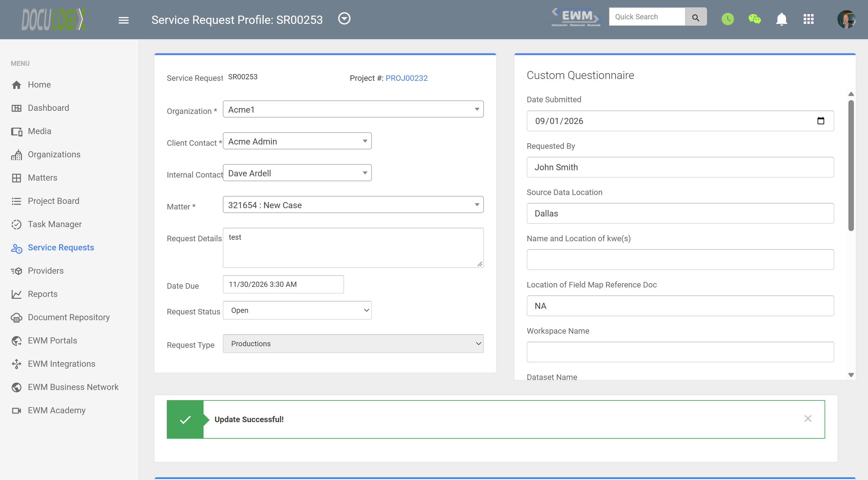Click the Quick Search magnifier icon

pos(695,17)
